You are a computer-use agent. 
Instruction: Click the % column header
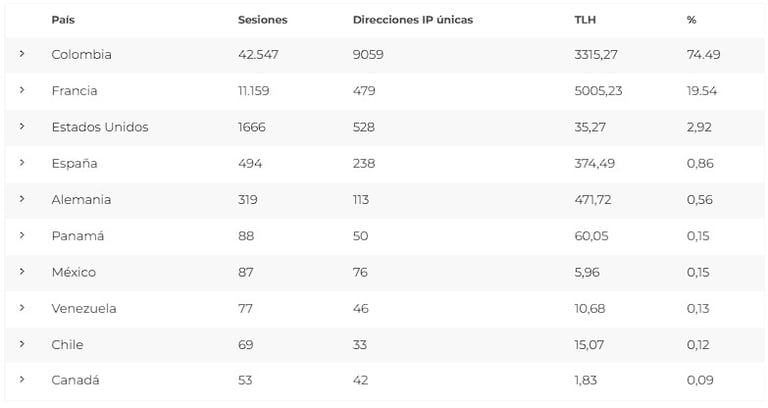[692, 20]
